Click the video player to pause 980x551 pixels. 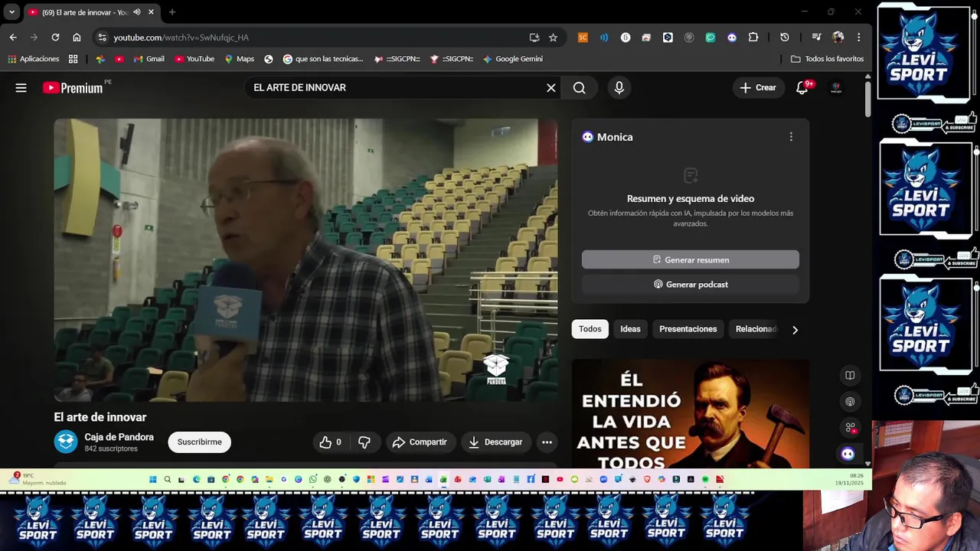coord(305,260)
